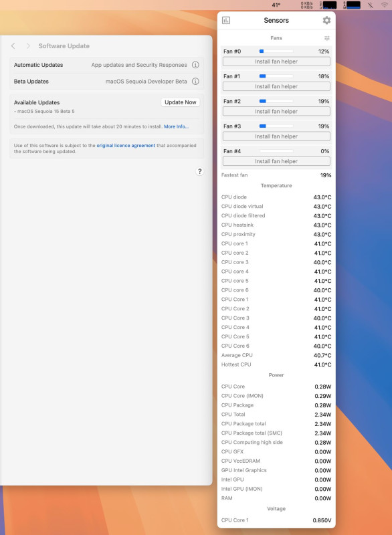The image size is (392, 535).
Task: Click the CPU Package power row
Action: (276, 405)
